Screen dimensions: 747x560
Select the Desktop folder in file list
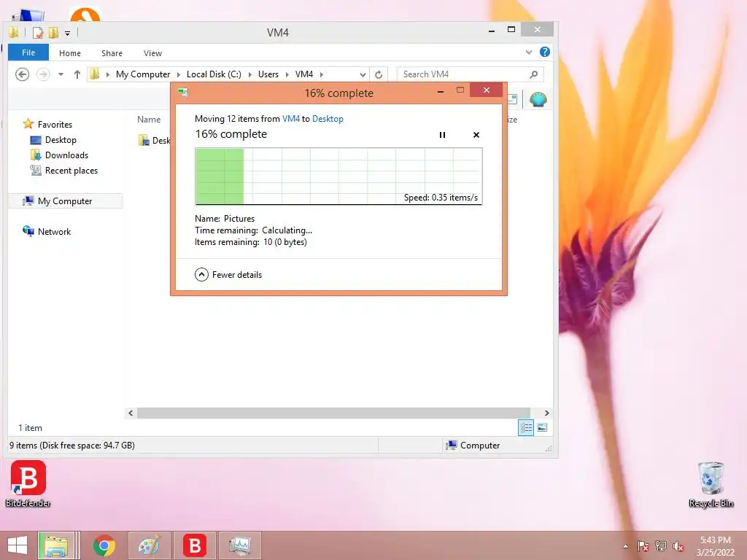click(x=154, y=141)
